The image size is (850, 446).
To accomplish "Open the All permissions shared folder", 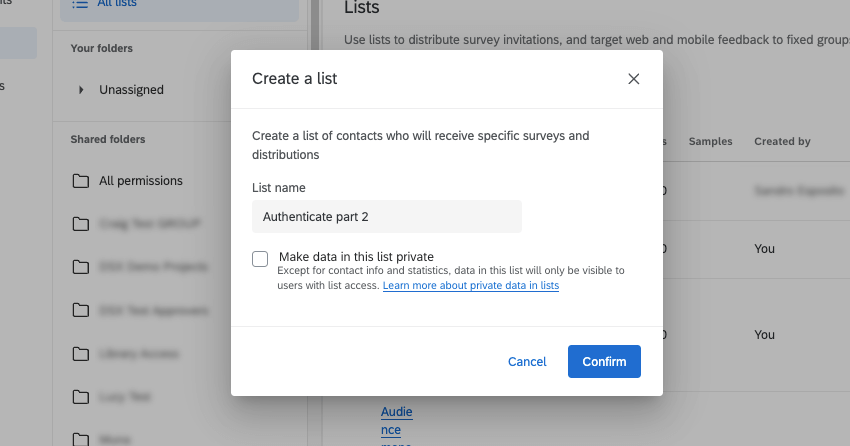I will click(141, 181).
